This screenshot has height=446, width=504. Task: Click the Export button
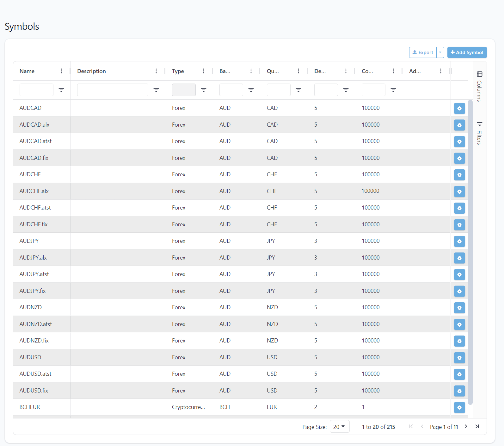(423, 53)
